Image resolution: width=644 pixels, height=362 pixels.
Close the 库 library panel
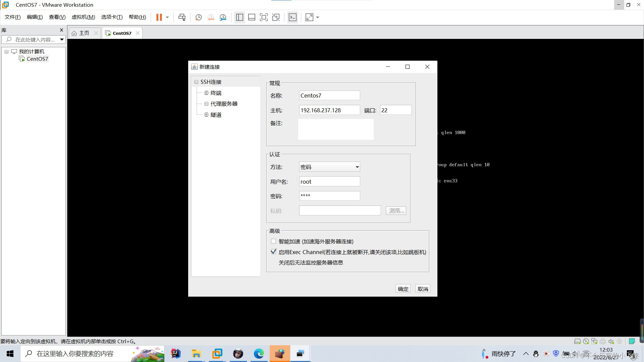61,30
